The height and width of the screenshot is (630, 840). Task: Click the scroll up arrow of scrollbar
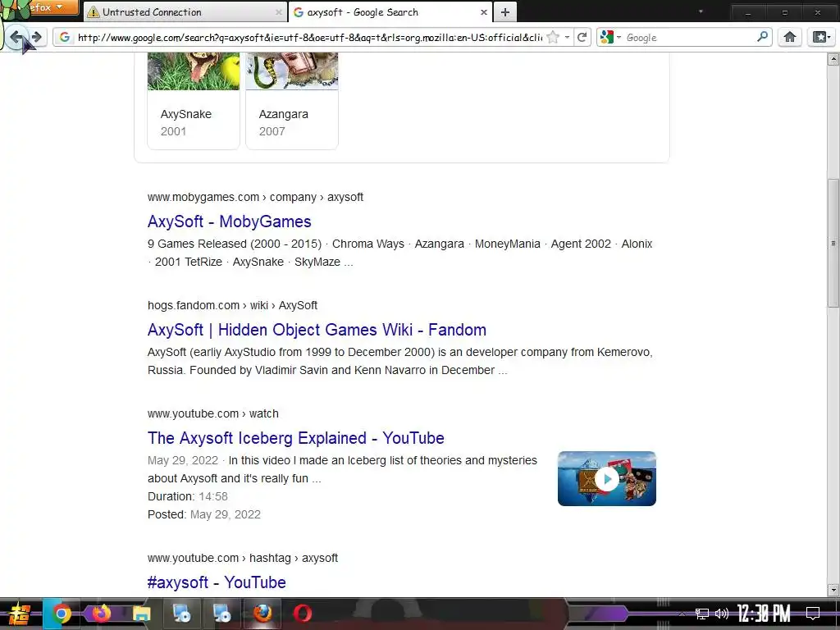(833, 59)
